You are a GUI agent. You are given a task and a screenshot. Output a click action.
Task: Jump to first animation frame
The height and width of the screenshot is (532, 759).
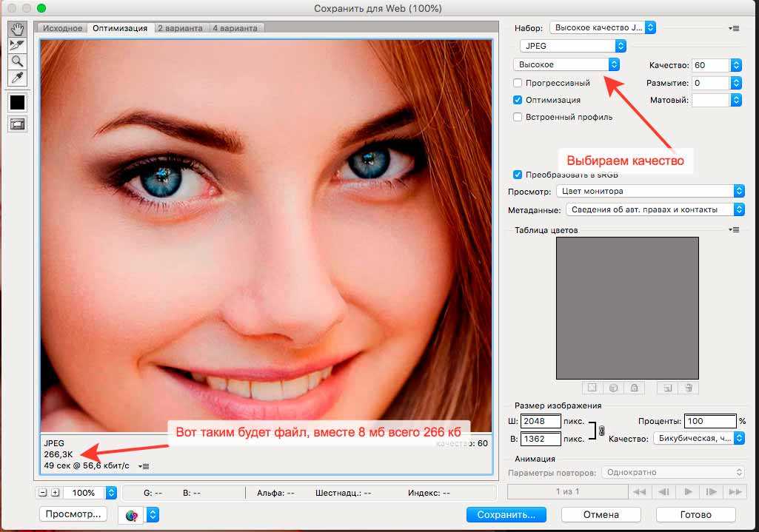(x=640, y=492)
